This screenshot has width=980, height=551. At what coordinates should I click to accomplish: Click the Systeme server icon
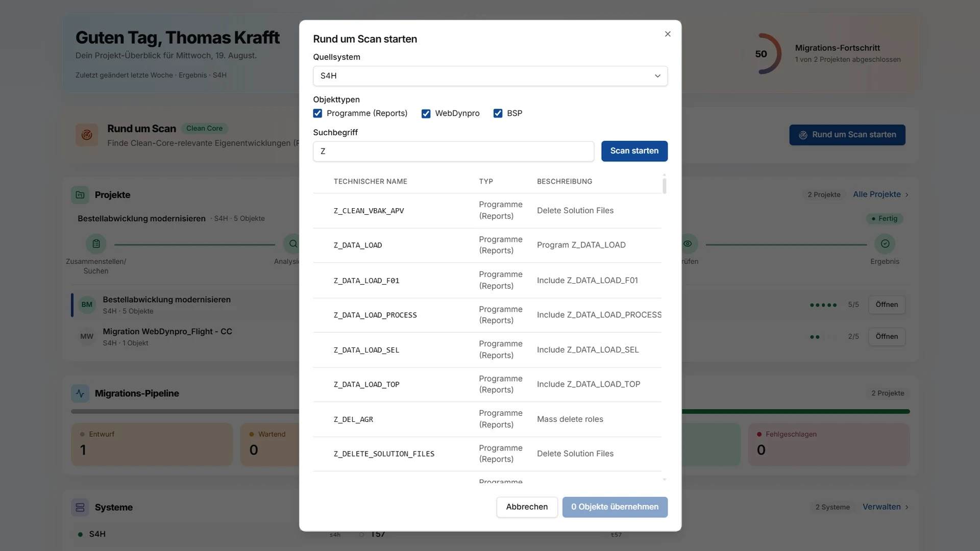pos(80,508)
